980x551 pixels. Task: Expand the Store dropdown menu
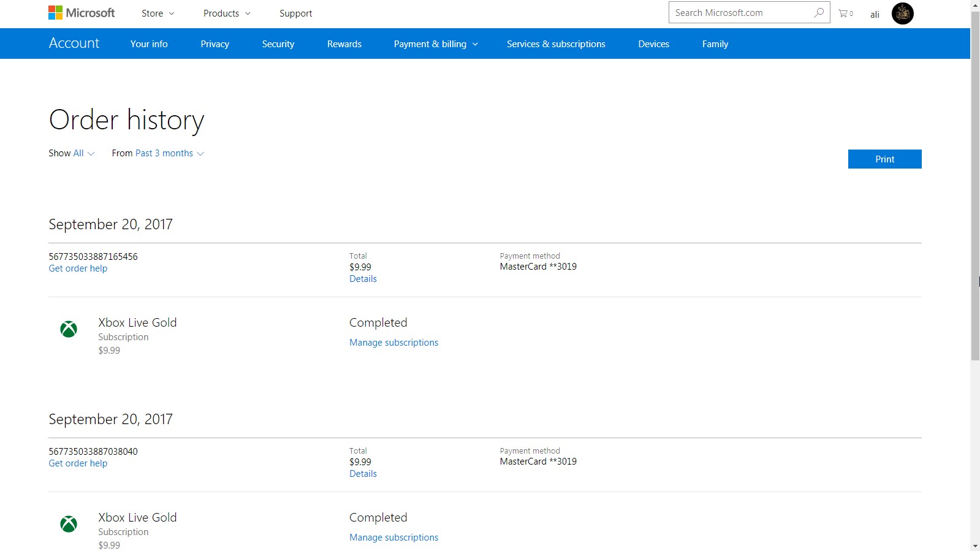coord(158,13)
